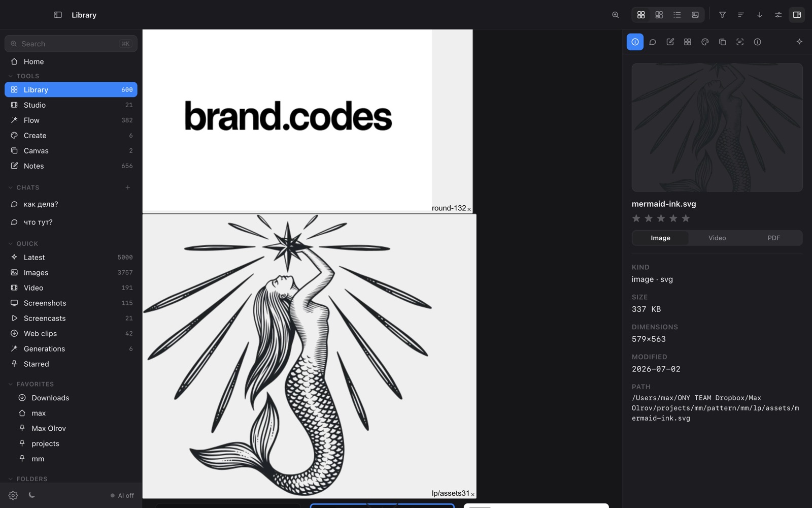Screen dimensions: 812x508
Task: Toggle sort direction down arrow
Action: 760,15
